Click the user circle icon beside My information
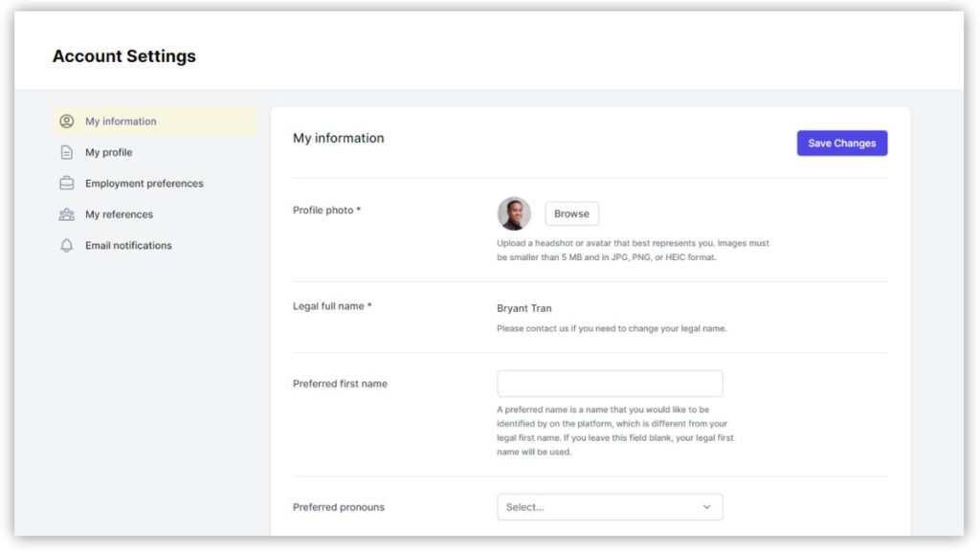980x552 pixels. coord(67,121)
